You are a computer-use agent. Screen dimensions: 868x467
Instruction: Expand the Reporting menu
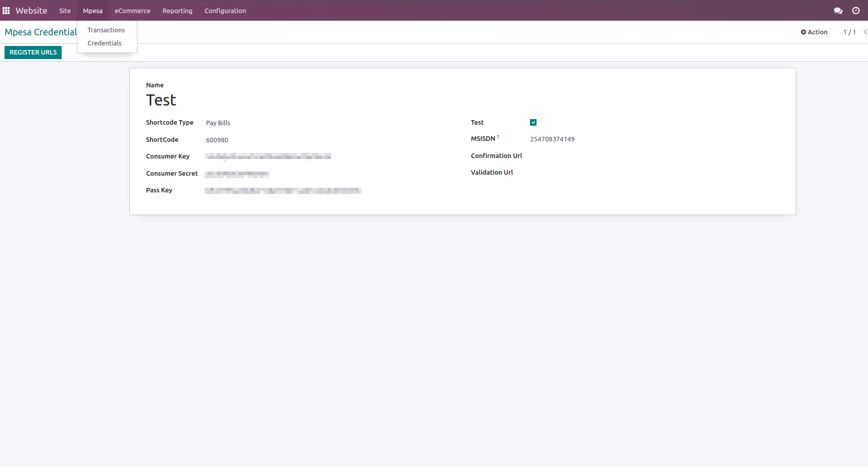[177, 11]
